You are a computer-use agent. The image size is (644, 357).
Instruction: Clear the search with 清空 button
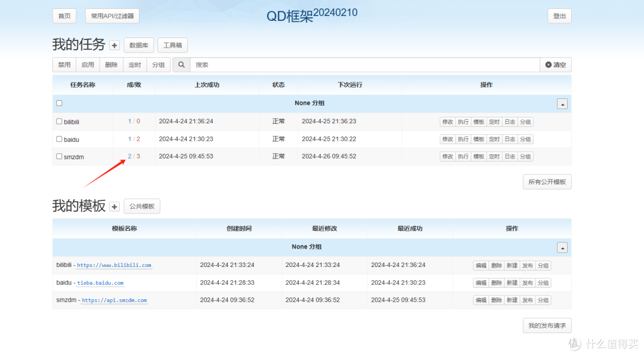[555, 65]
